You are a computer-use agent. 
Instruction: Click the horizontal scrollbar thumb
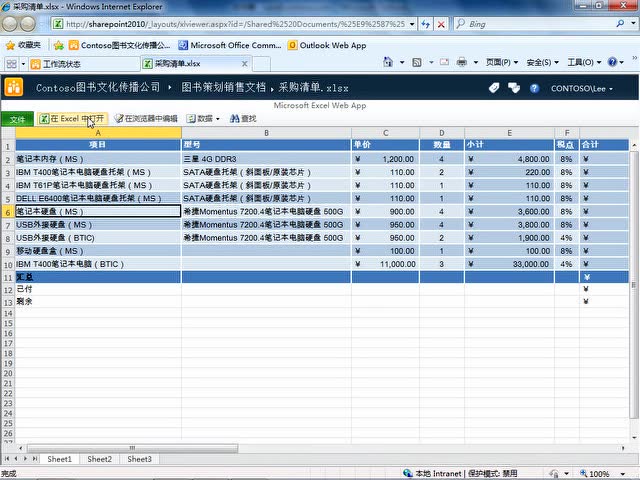coord(132,448)
